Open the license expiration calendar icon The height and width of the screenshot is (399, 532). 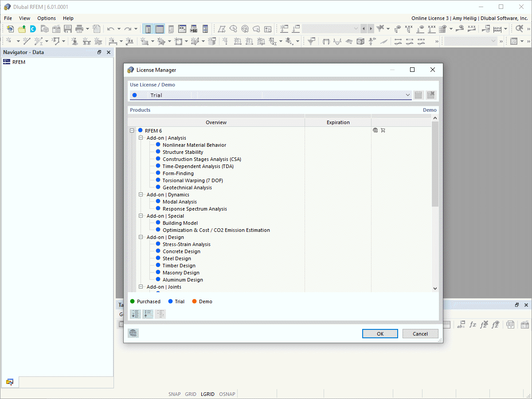click(419, 94)
